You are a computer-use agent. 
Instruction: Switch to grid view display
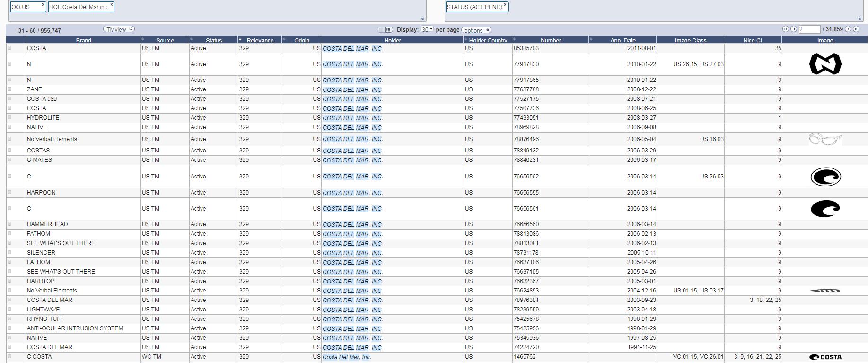[388, 30]
